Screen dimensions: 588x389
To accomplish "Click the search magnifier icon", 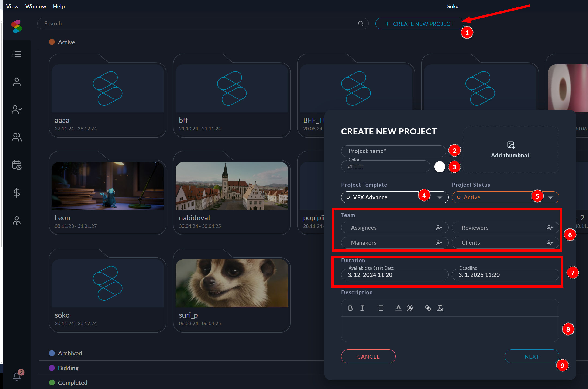I will (361, 24).
